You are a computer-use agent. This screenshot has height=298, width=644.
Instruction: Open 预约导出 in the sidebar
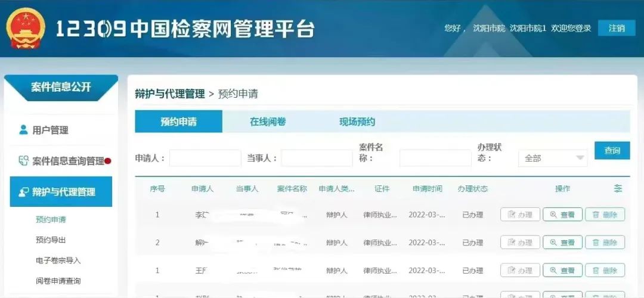pos(51,240)
